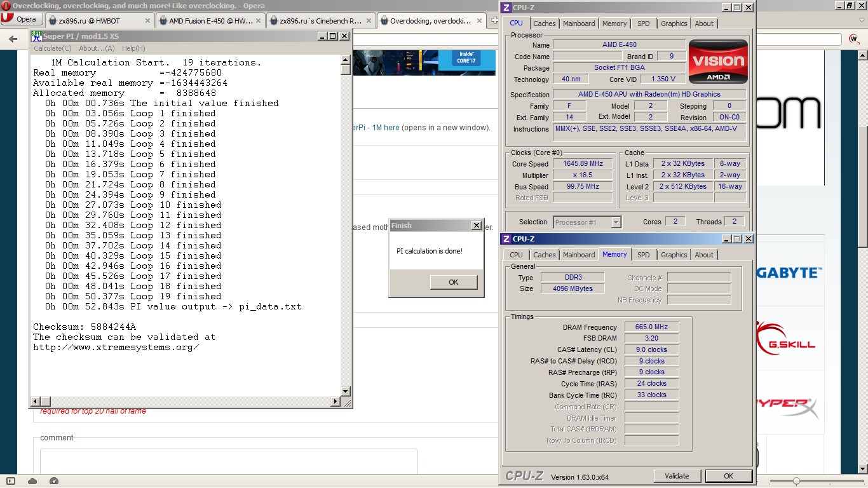Switch to AMD Fusion E-450 @ HW tab
Screen dimensions: 868x488
pyautogui.click(x=210, y=20)
